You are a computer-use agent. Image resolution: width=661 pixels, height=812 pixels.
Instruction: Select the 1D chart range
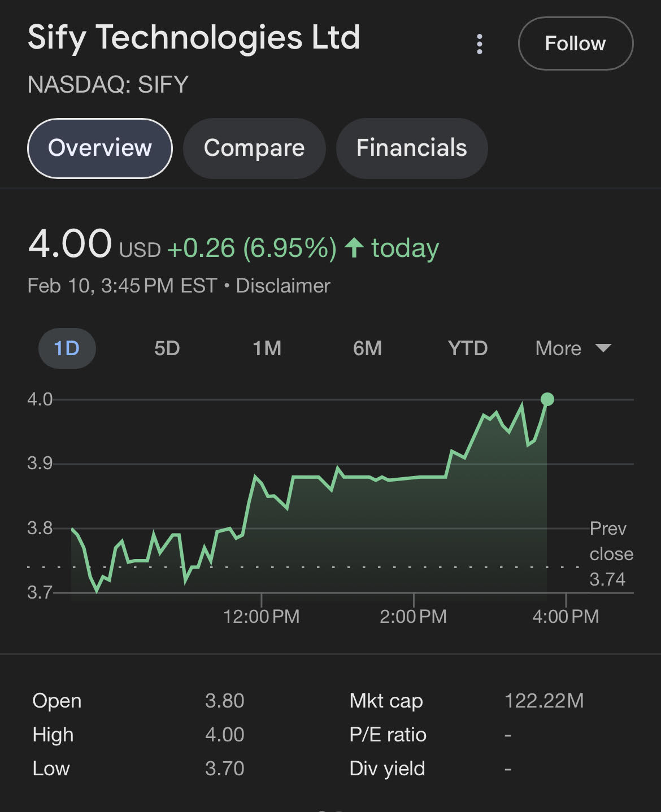pyautogui.click(x=67, y=348)
